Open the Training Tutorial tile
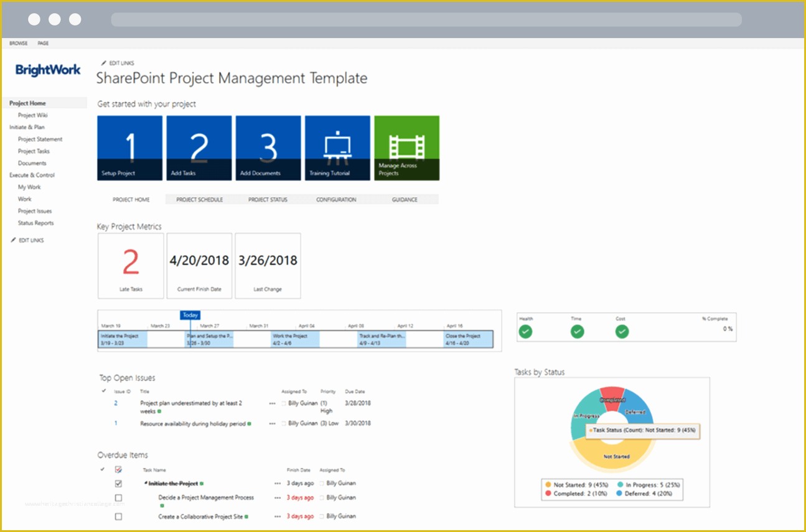Image resolution: width=806 pixels, height=532 pixels. [x=337, y=148]
